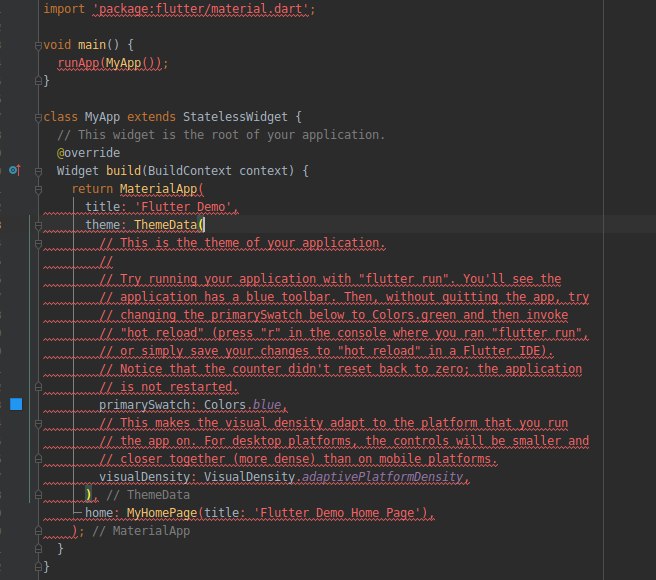Image resolution: width=656 pixels, height=580 pixels.
Task: Click the 'extends' keyword
Action: pyautogui.click(x=151, y=117)
